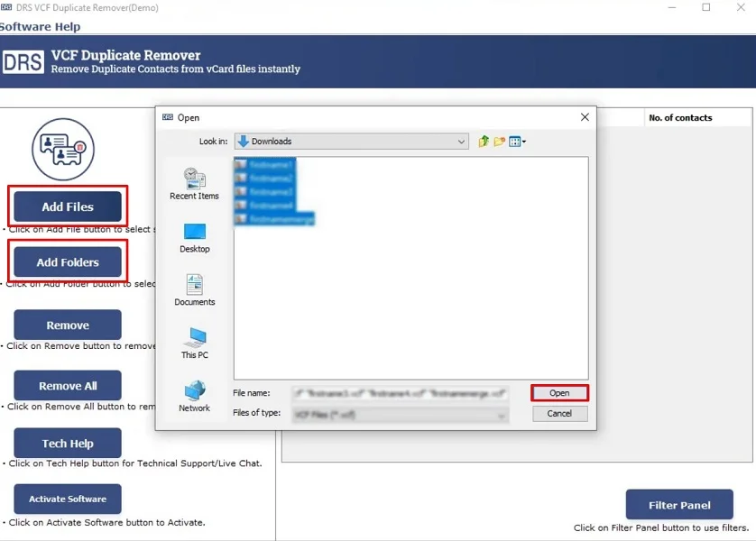Browse Network location

click(194, 397)
